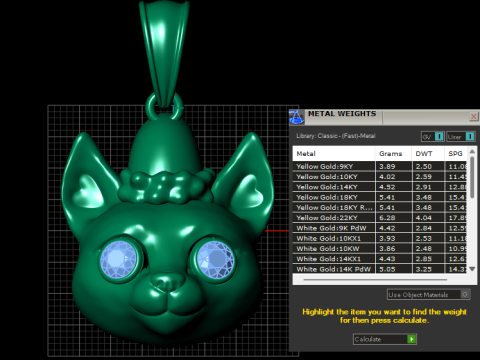Select the White Gold:9K PdW row
Image resolution: width=480 pixels, height=360 pixels.
pyautogui.click(x=380, y=228)
